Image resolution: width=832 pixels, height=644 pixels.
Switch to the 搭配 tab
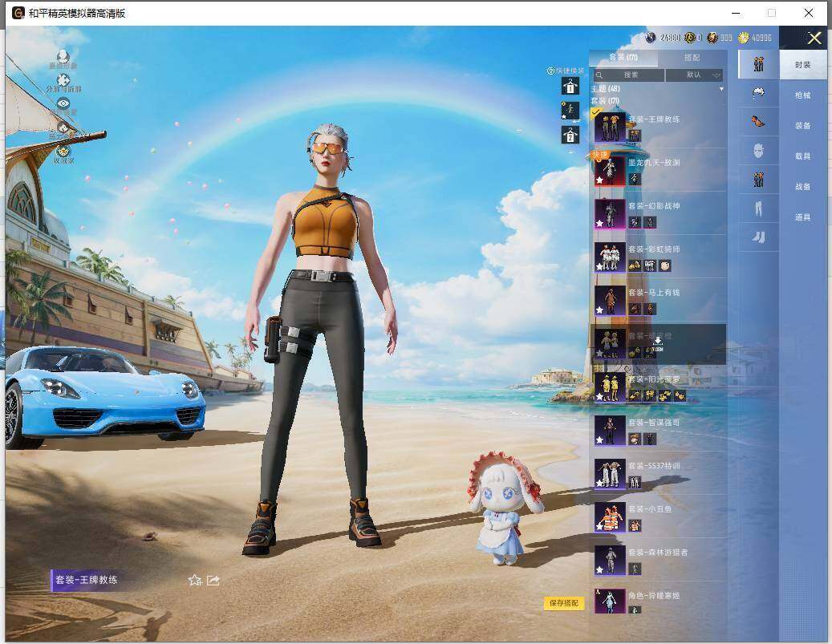click(x=692, y=57)
